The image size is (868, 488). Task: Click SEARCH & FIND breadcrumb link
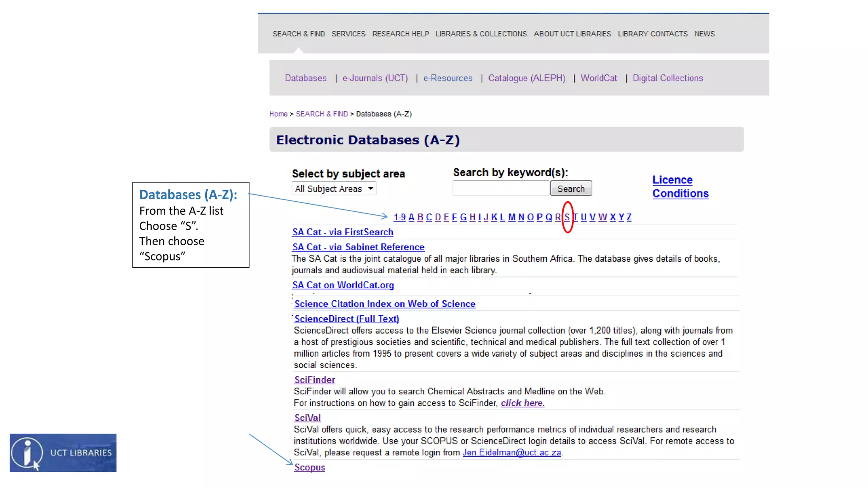(x=322, y=114)
